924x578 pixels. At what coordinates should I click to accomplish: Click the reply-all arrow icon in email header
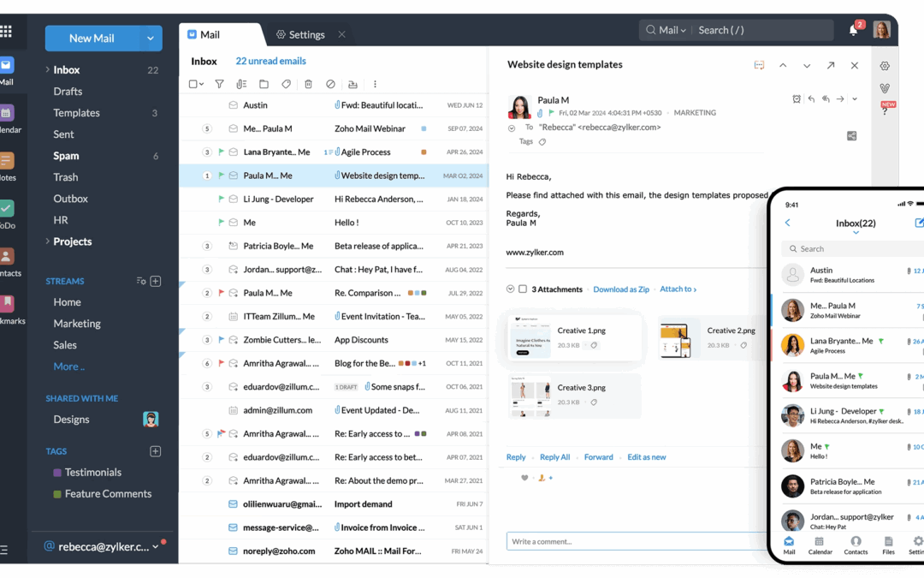[826, 99]
